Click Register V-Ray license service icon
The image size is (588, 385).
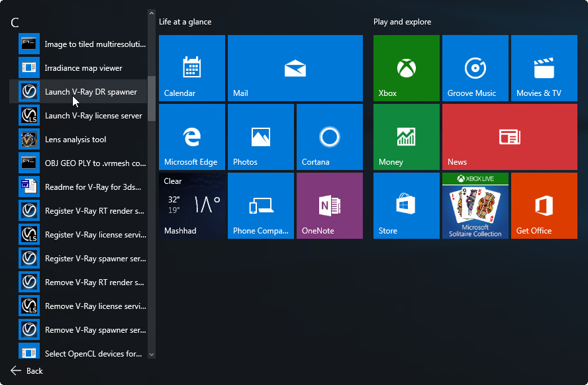point(29,234)
